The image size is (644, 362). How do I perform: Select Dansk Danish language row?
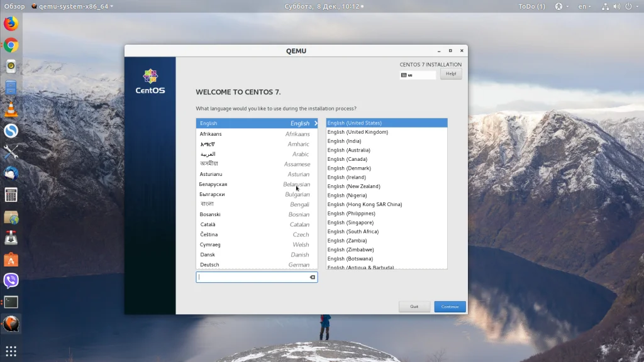click(257, 255)
